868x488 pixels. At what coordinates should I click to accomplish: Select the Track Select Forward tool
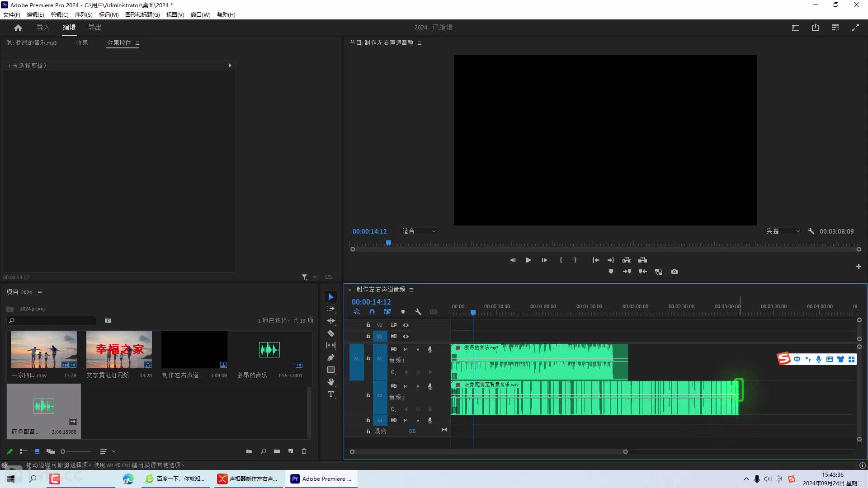[331, 309]
